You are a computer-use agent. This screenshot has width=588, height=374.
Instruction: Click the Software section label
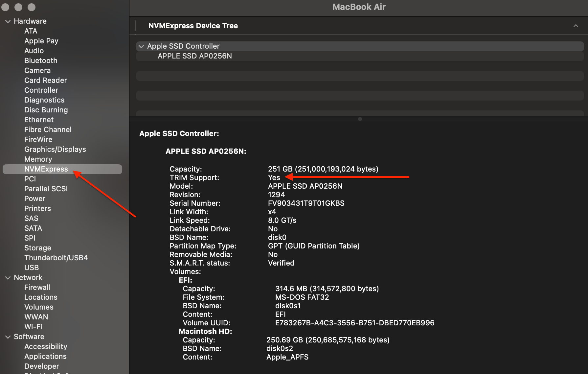[x=29, y=337]
